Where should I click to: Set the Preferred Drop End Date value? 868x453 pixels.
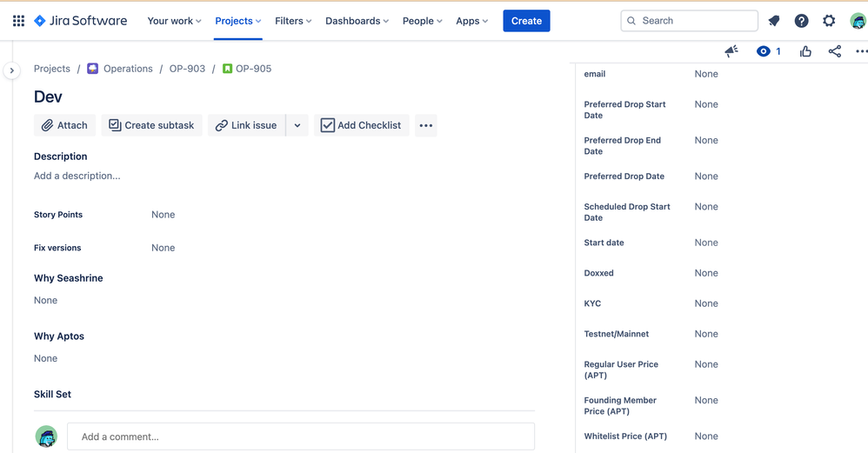click(x=706, y=141)
